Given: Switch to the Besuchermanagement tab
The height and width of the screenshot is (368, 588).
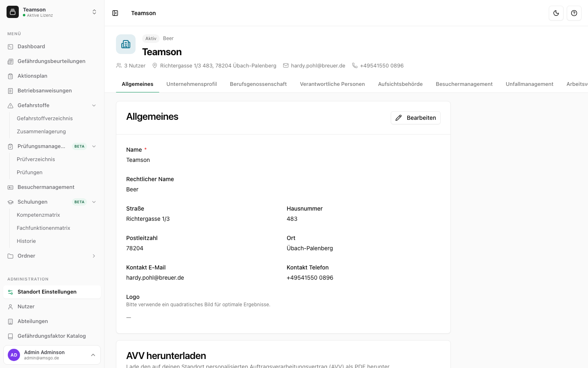Looking at the screenshot, I should (464, 84).
